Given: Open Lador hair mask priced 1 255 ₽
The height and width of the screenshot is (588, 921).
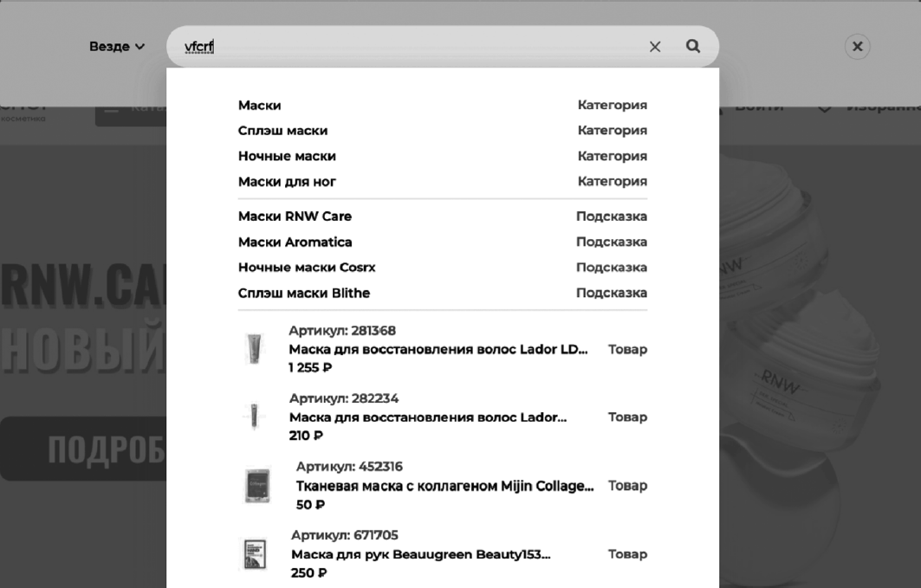Looking at the screenshot, I should pyautogui.click(x=438, y=350).
